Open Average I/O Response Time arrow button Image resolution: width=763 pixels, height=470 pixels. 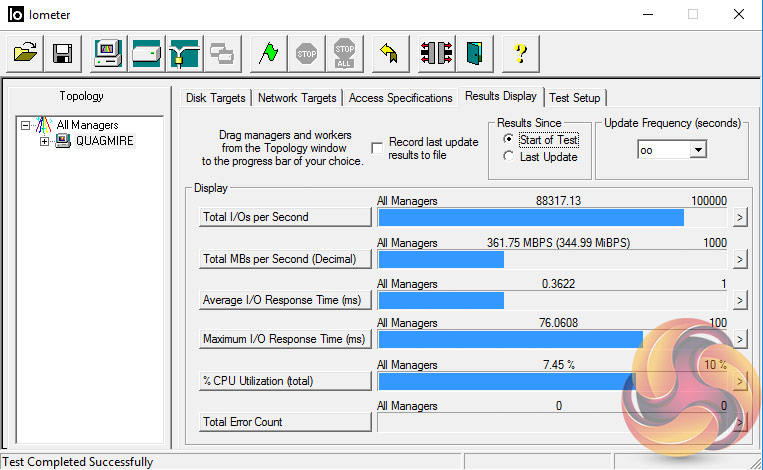(740, 301)
